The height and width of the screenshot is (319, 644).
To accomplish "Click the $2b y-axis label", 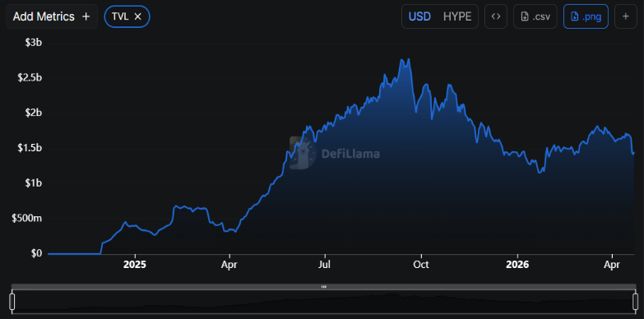I will pyautogui.click(x=34, y=113).
